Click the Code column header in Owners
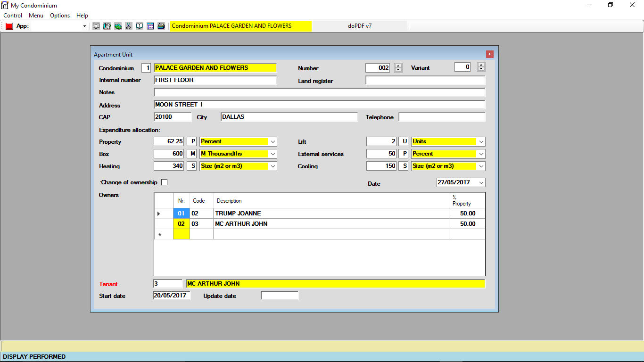 point(201,201)
